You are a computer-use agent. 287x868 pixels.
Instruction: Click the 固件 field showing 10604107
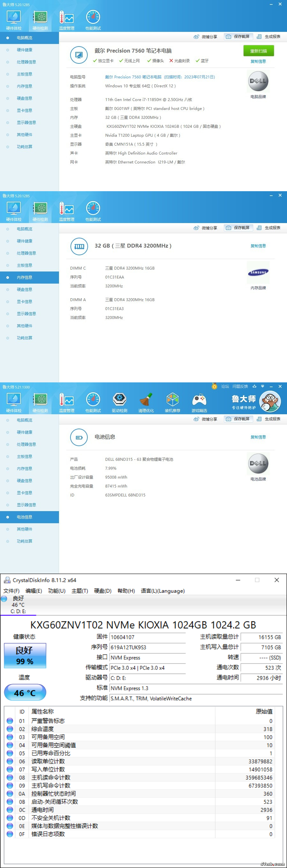148,637
